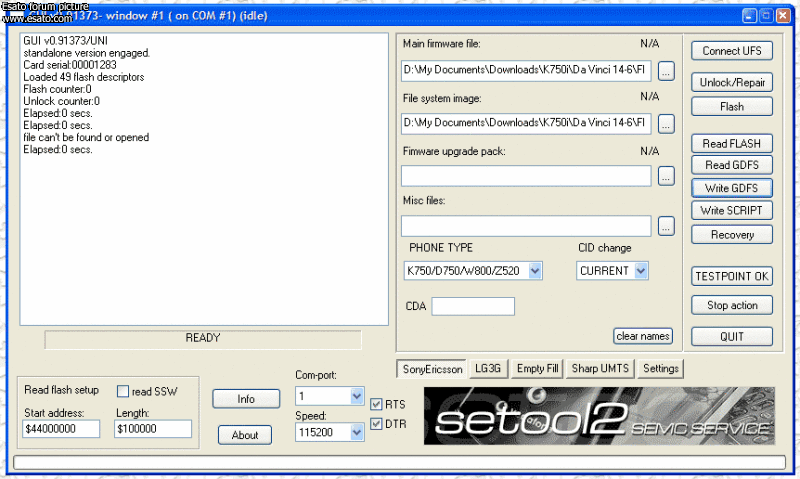Image resolution: width=800 pixels, height=479 pixels.
Task: Click the clear names button
Action: [x=643, y=336]
